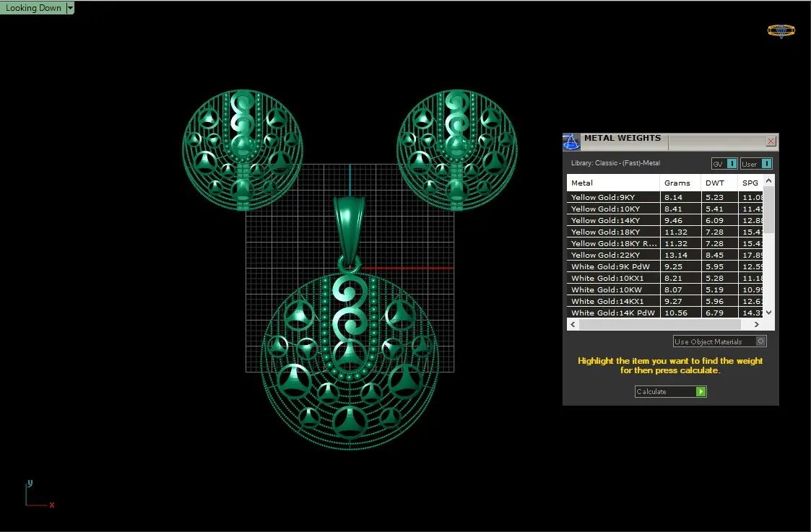Toggle the GV library switch
This screenshot has width=811, height=532.
click(x=724, y=164)
